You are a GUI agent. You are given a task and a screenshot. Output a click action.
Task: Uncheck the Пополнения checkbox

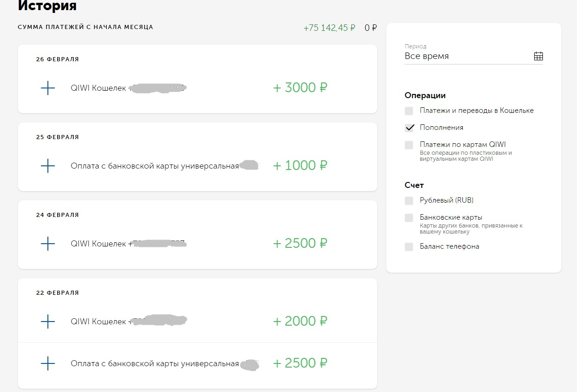click(409, 128)
